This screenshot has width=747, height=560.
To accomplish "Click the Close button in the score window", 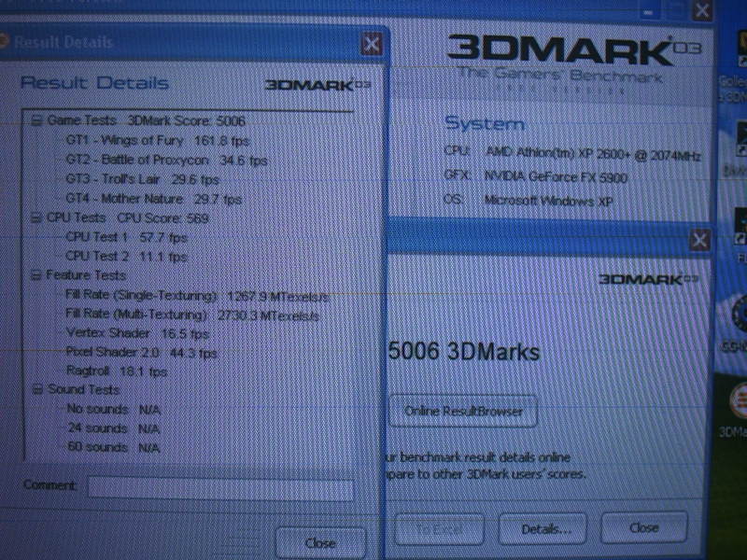I will (644, 527).
